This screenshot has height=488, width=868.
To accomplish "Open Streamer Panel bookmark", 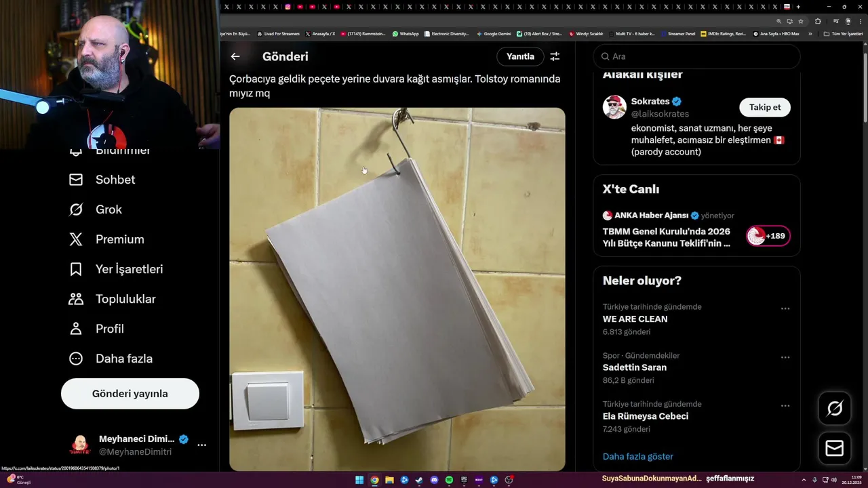I will [x=677, y=34].
